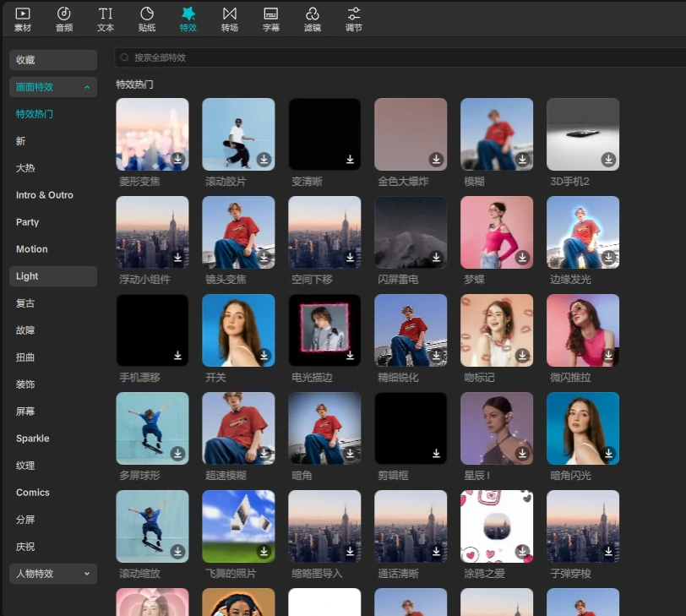Select the 文本 text tool icon

click(106, 19)
